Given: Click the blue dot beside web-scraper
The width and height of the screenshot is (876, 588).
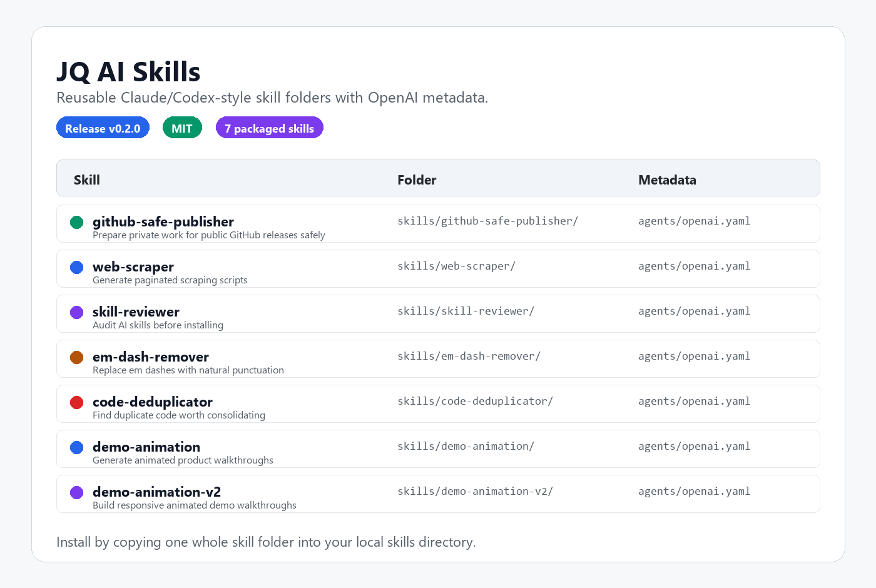Looking at the screenshot, I should (76, 267).
